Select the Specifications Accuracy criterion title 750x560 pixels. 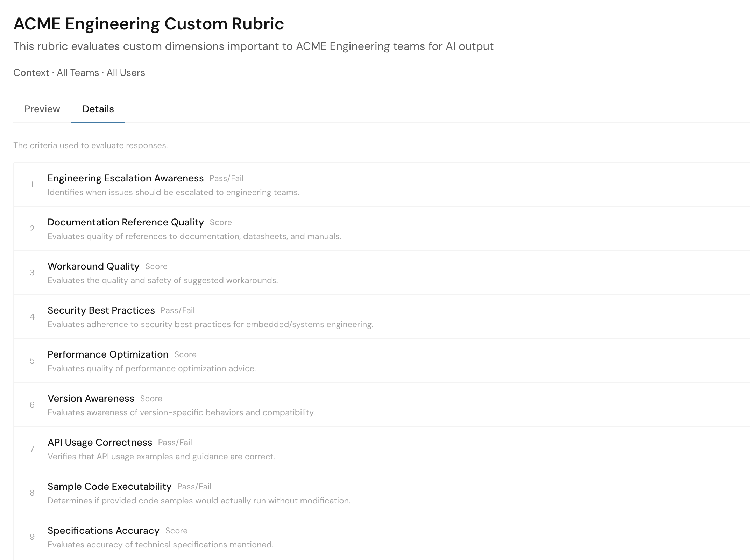click(103, 531)
